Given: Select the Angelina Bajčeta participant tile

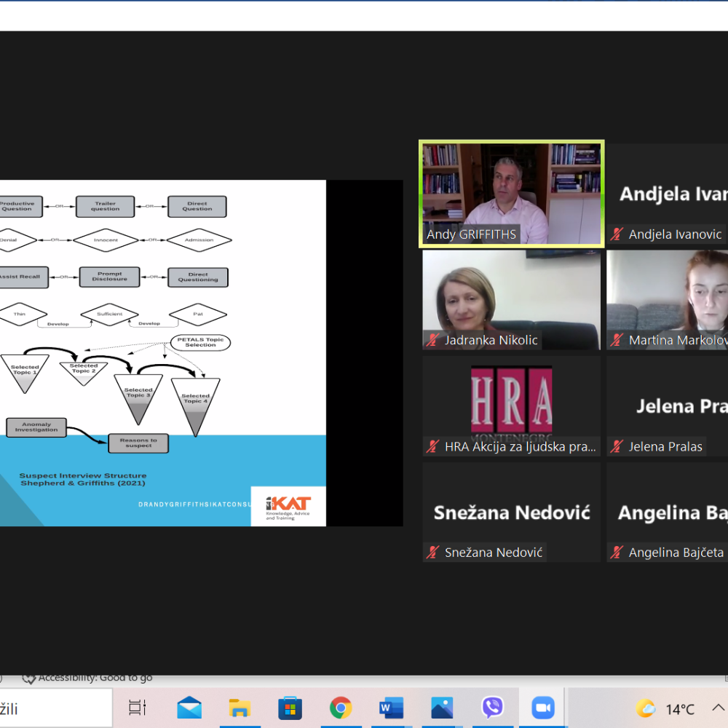Looking at the screenshot, I should 667,512.
